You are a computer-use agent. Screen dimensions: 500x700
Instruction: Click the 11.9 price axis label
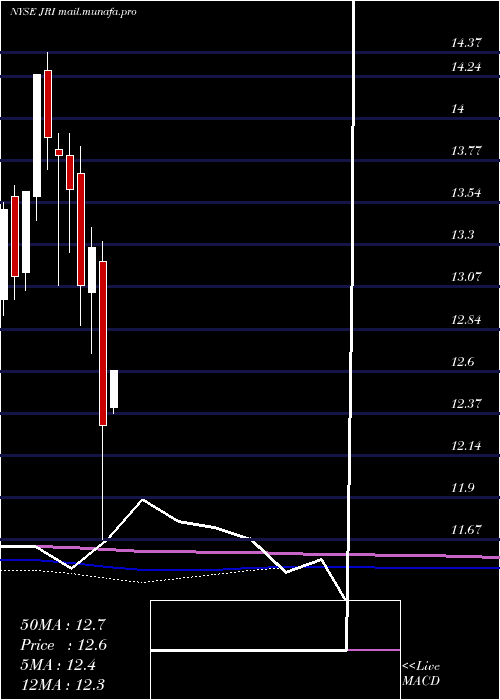462,488
